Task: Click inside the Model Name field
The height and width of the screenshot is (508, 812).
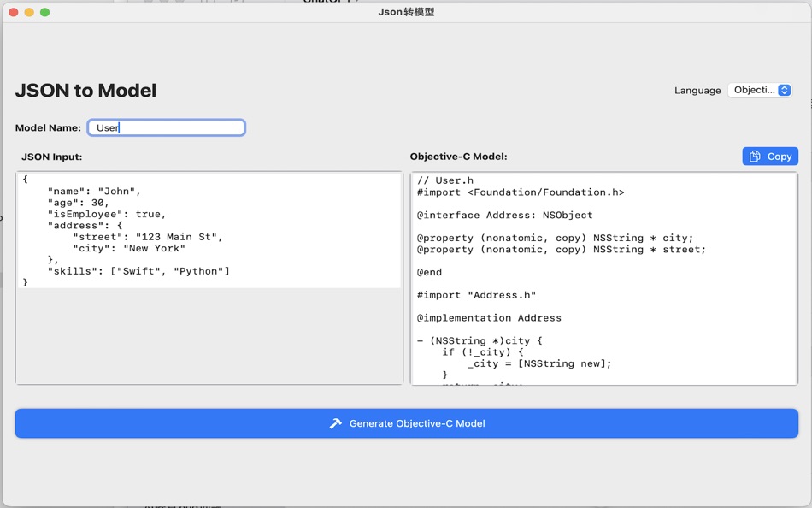Action: [x=166, y=127]
